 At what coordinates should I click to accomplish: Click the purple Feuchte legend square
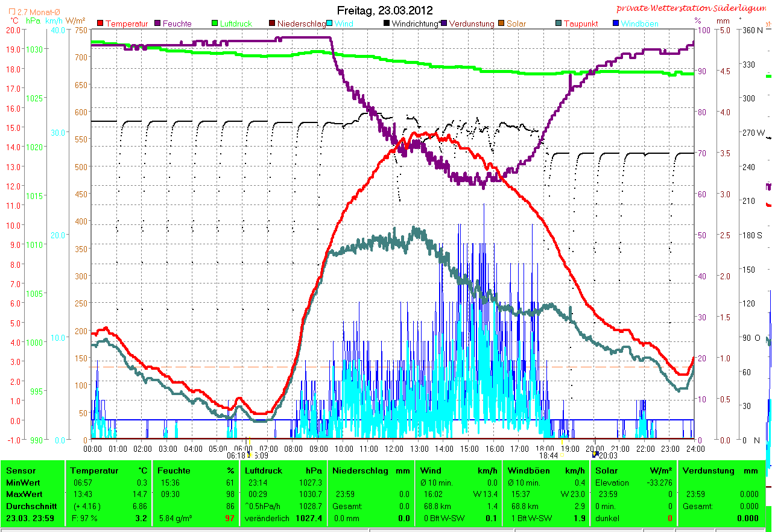tap(159, 24)
